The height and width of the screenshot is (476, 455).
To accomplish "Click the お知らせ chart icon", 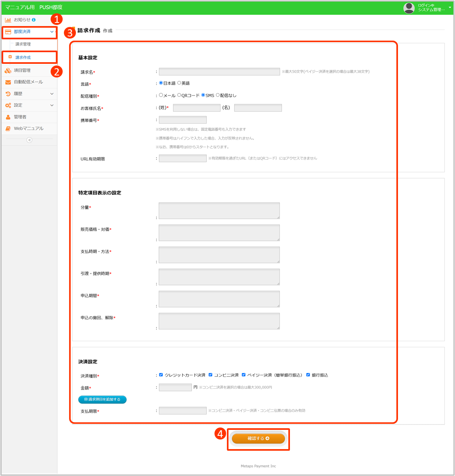I will (8, 20).
